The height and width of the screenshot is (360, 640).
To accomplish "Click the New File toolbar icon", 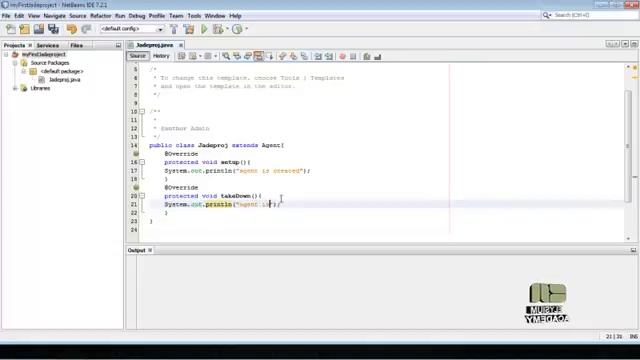I will click(11, 29).
